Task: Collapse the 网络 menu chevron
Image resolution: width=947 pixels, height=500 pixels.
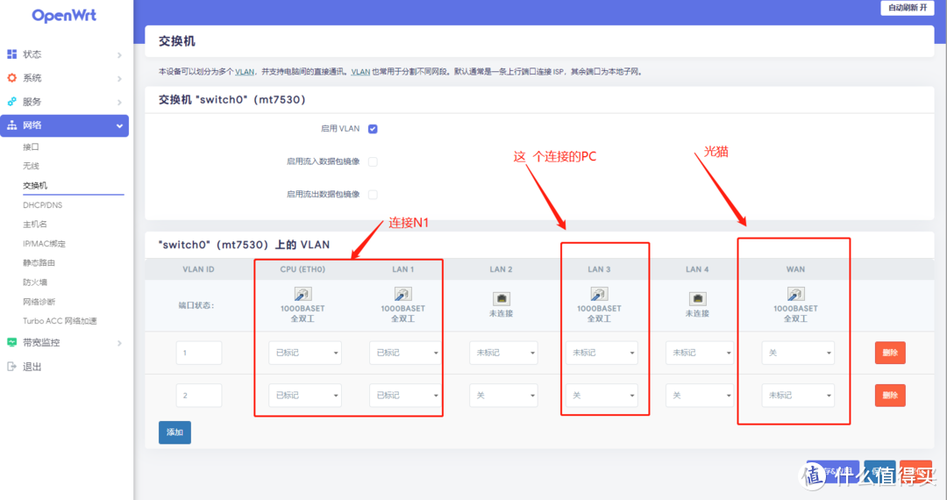Action: click(x=119, y=126)
